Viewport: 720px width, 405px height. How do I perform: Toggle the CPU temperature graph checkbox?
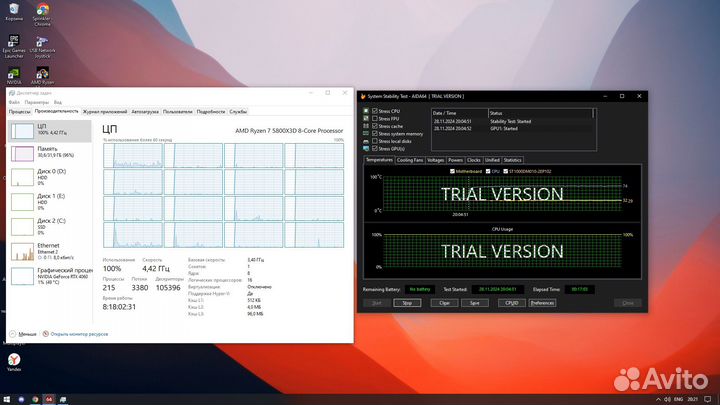488,171
